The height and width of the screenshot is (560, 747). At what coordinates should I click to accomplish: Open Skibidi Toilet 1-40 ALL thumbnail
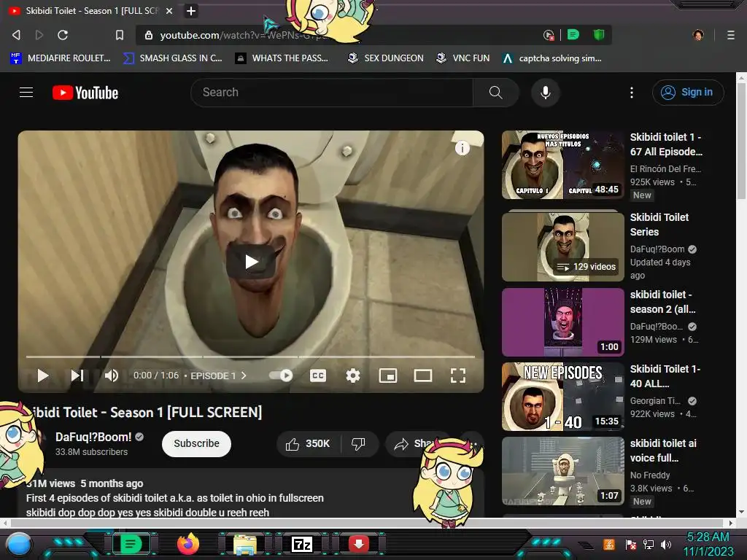563,397
